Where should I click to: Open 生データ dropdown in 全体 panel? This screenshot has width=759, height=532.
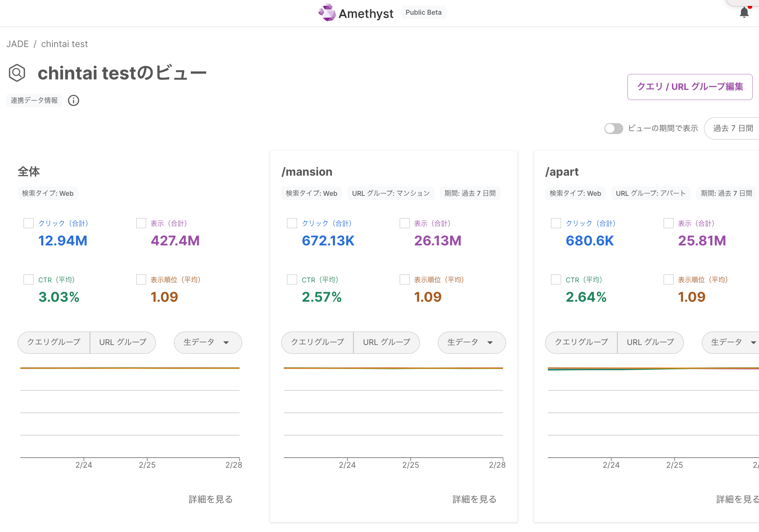coord(208,342)
